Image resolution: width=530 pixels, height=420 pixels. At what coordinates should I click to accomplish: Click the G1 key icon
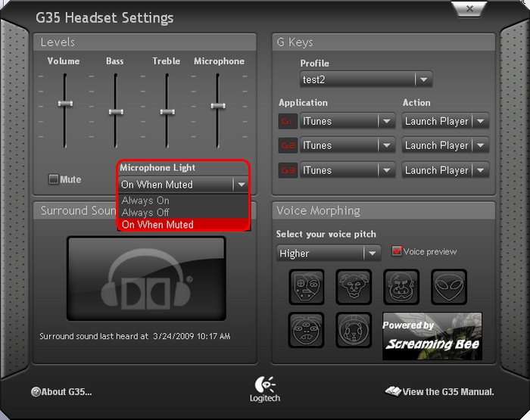pos(288,121)
